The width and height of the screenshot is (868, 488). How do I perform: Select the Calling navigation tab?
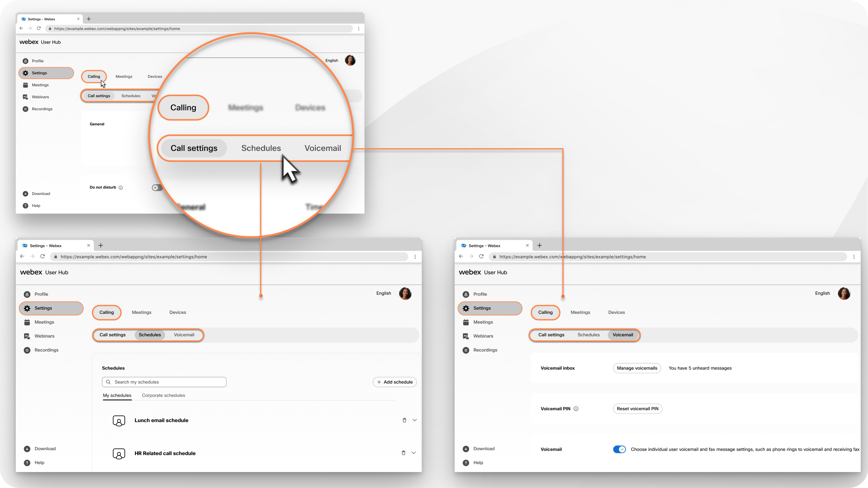tap(94, 76)
